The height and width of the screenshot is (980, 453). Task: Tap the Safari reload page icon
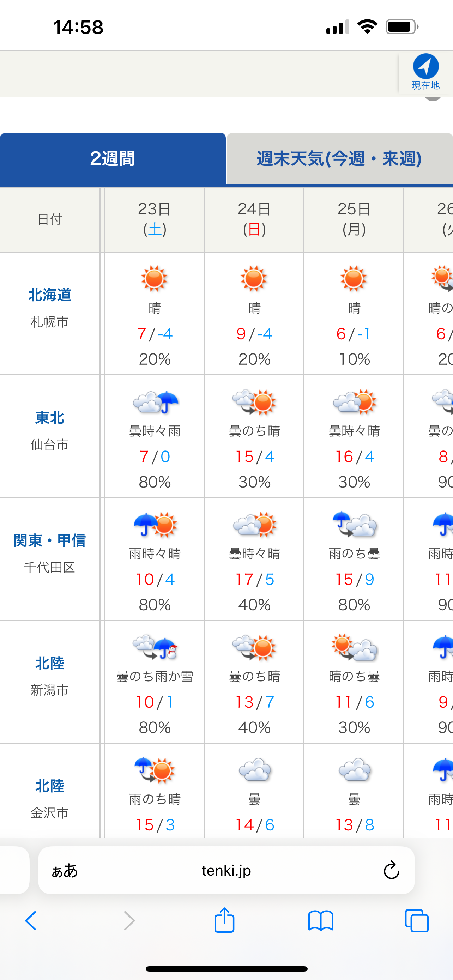point(391,870)
